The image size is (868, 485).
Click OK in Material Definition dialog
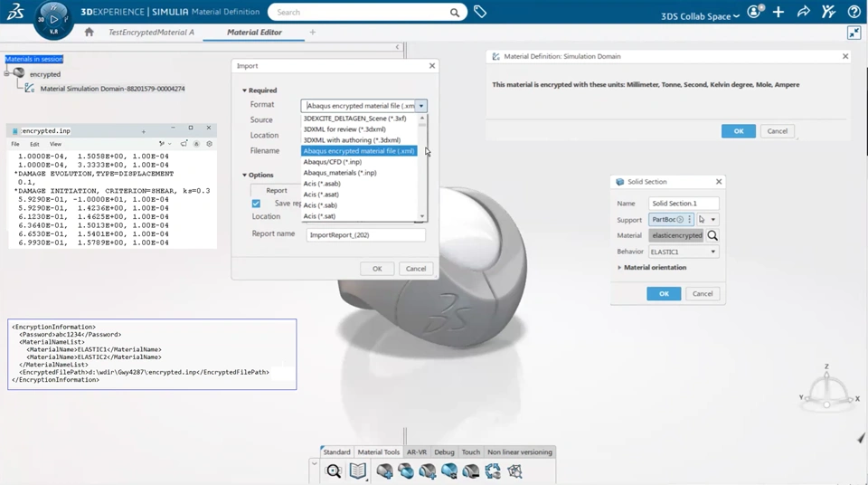[x=739, y=131]
